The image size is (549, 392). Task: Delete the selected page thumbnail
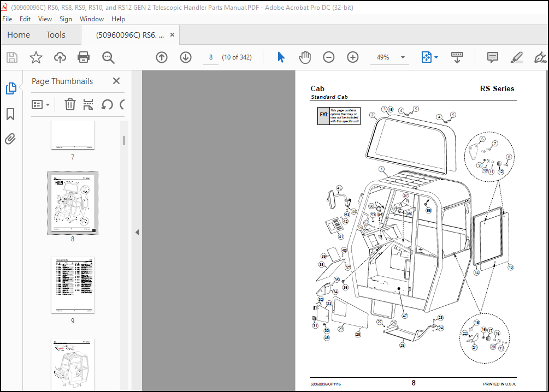(70, 104)
